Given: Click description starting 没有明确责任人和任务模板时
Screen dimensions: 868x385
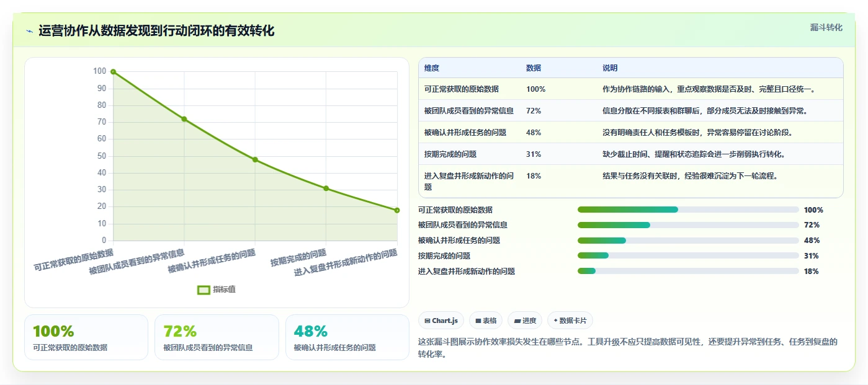Looking at the screenshot, I should click(698, 133).
